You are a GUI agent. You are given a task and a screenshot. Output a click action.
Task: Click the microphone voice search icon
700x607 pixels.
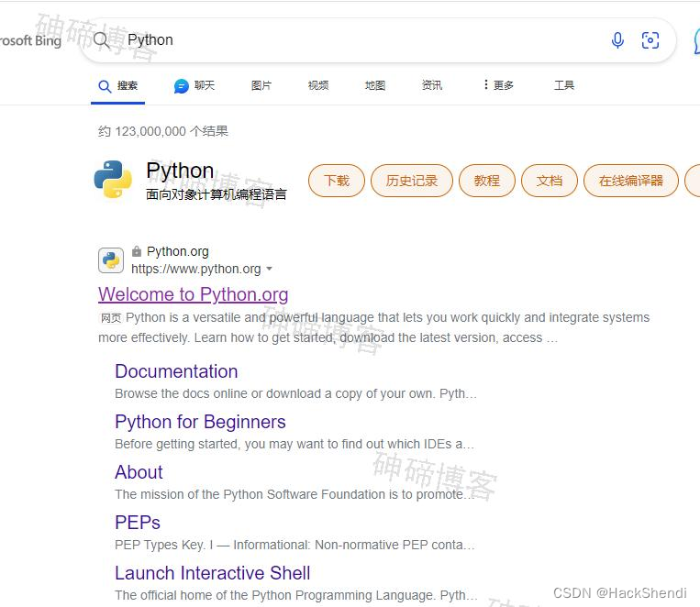pyautogui.click(x=617, y=40)
